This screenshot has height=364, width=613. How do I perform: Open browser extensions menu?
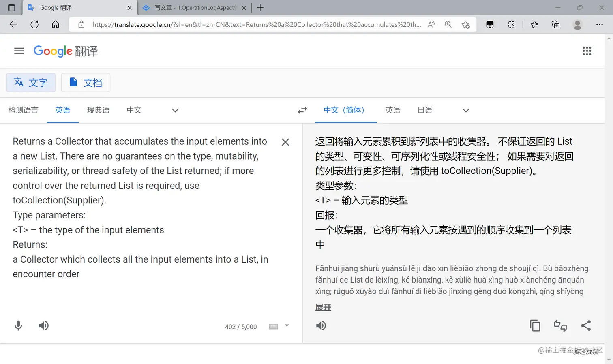click(x=511, y=24)
